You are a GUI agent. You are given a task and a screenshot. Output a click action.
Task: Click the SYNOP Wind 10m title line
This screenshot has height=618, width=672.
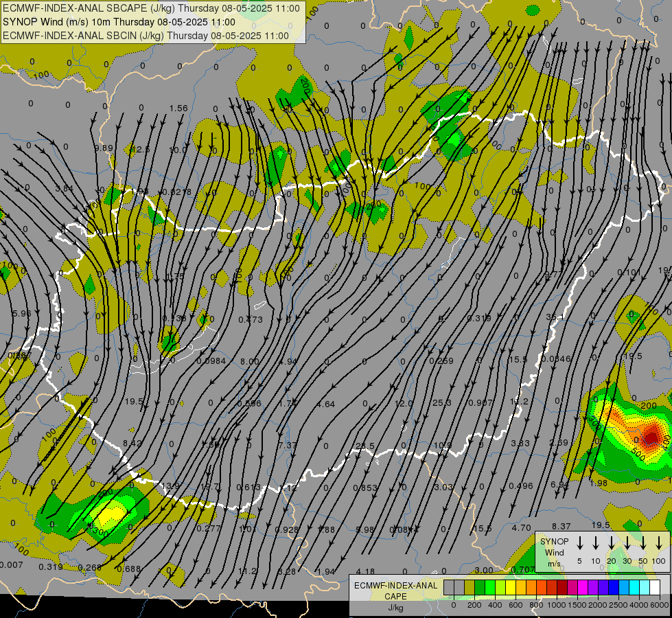coord(119,22)
